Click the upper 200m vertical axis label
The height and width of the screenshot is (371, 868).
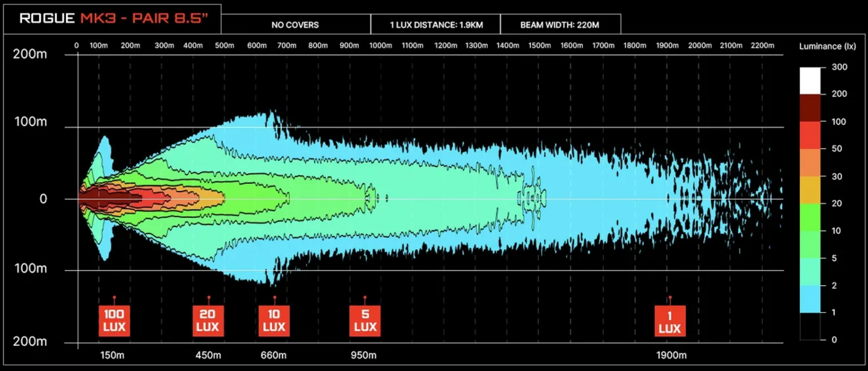[29, 53]
